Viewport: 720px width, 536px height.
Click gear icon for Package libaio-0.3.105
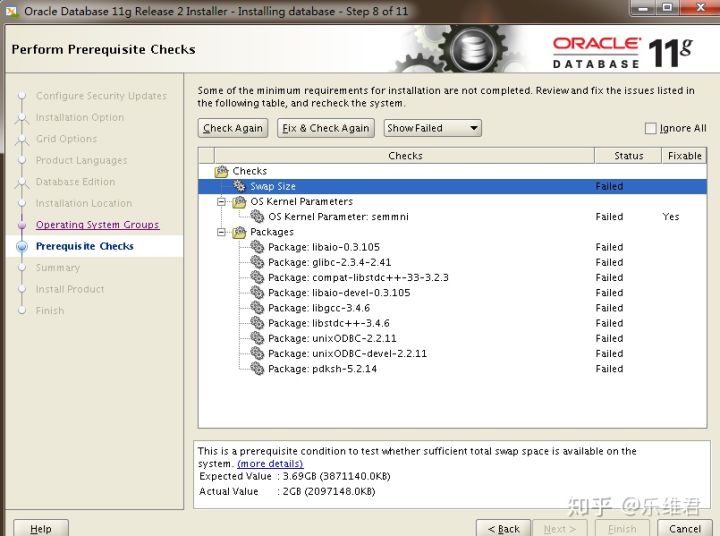[257, 247]
